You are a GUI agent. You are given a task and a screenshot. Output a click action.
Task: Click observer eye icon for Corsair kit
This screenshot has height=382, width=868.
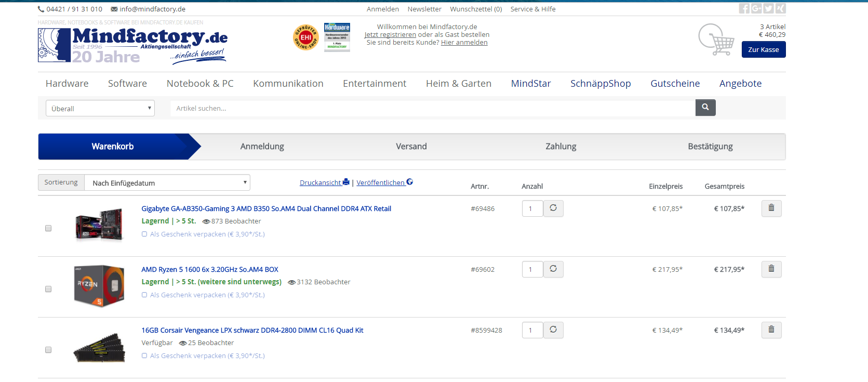pos(183,343)
